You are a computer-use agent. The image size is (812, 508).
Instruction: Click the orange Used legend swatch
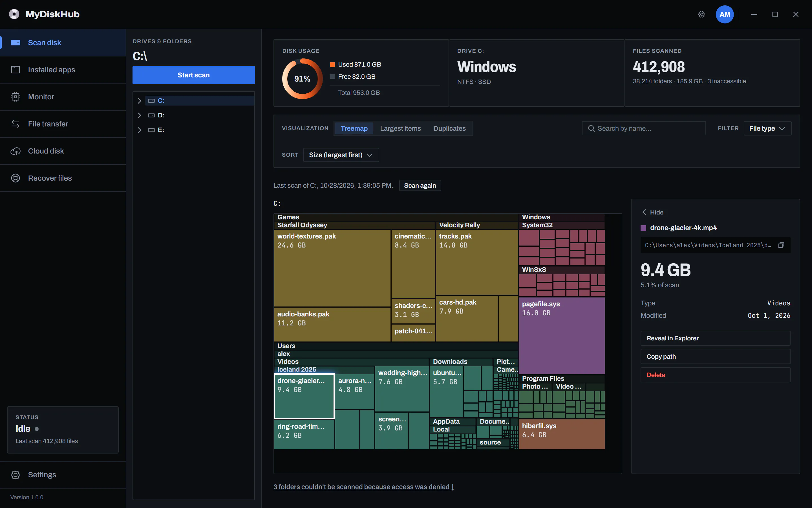(x=332, y=65)
